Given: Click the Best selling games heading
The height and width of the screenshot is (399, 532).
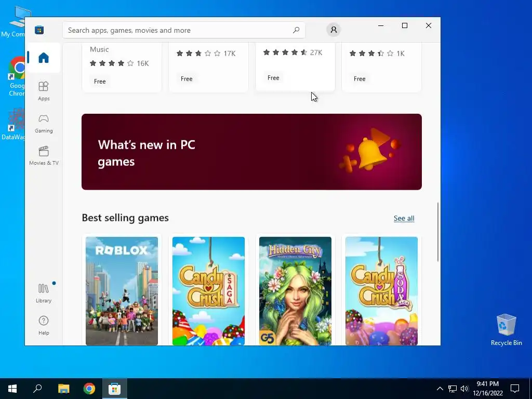Looking at the screenshot, I should [x=125, y=218].
